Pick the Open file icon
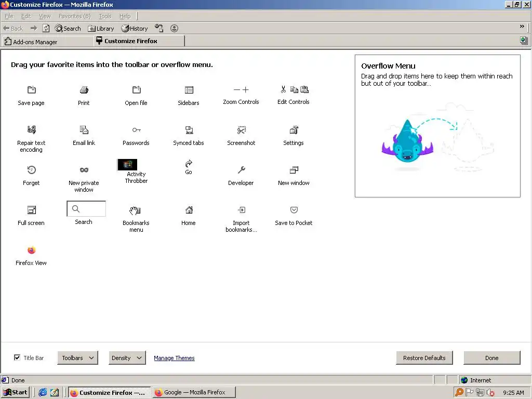Screen dimensions: 532x399 (x=137, y=89)
